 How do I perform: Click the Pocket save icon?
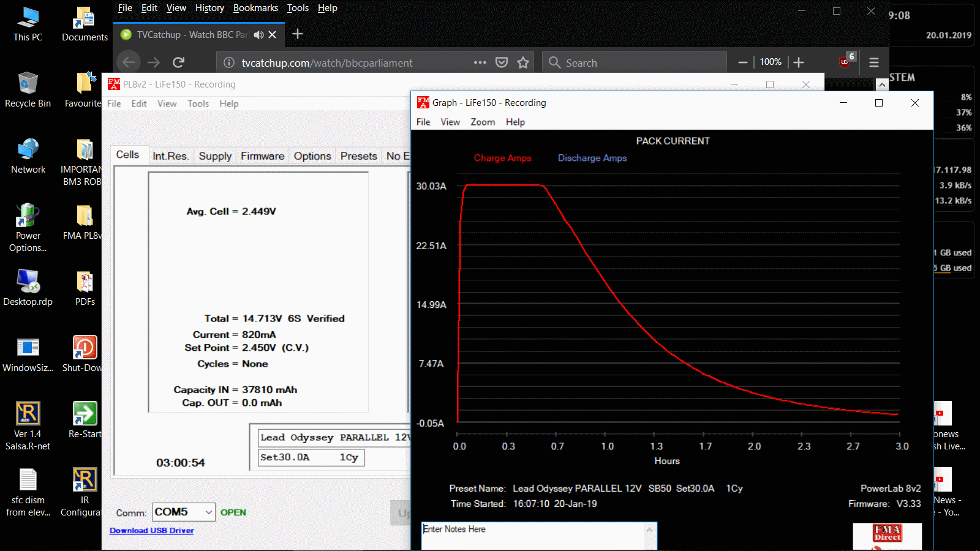[x=502, y=62]
